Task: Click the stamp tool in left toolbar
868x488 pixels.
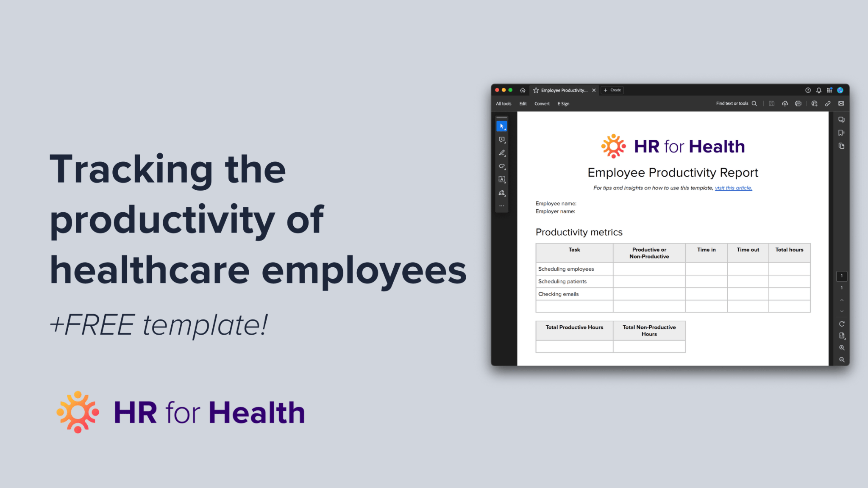Action: [502, 193]
